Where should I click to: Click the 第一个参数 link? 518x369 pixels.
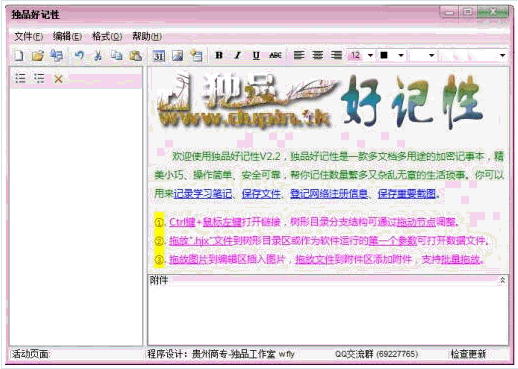pos(392,240)
